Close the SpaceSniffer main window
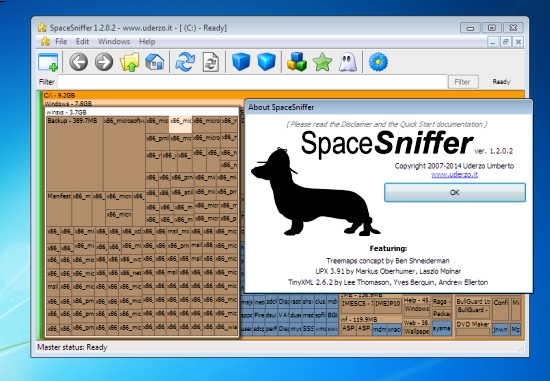This screenshot has width=550, height=381. pyautogui.click(x=513, y=28)
